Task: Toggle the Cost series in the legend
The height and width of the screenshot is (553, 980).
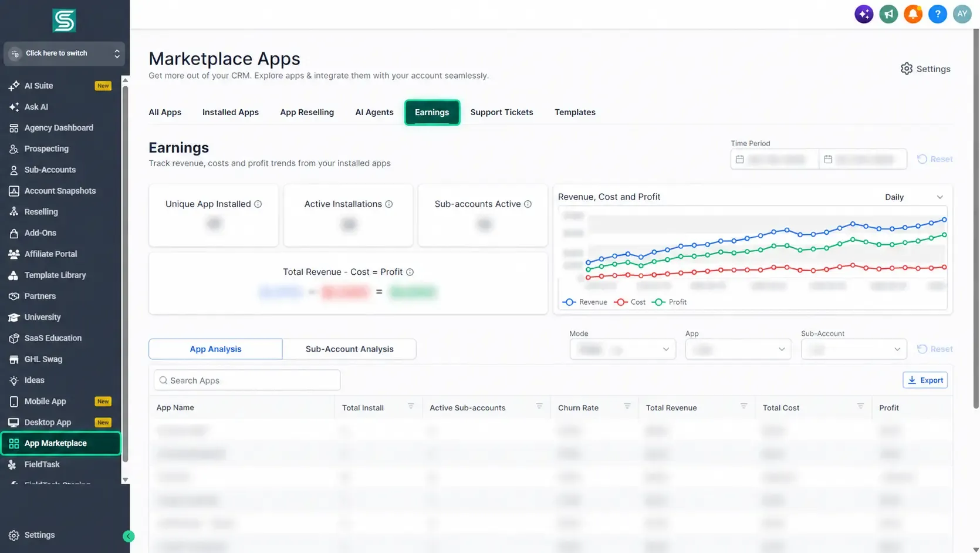Action: click(630, 302)
